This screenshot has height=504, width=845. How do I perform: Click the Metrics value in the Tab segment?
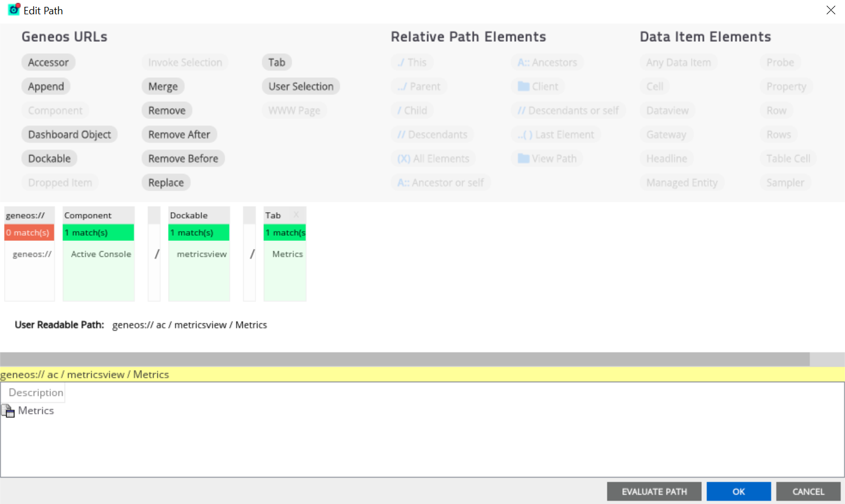coord(287,254)
